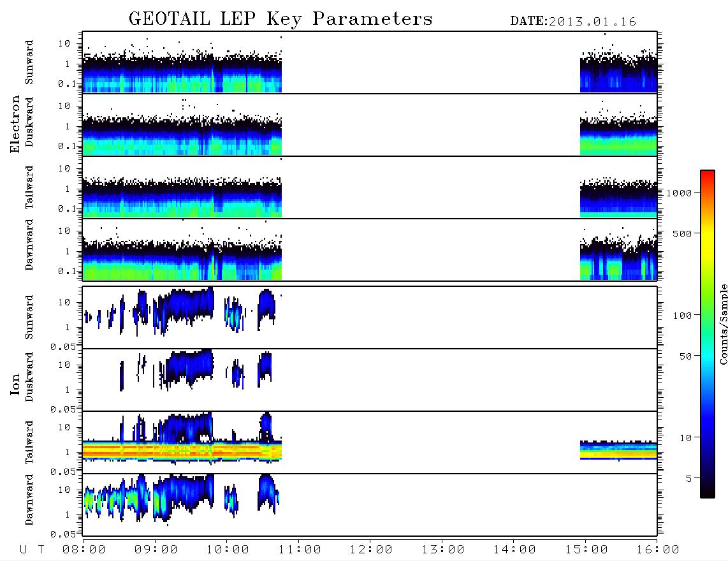Click the 13:00 time axis label
The width and height of the screenshot is (728, 561).
(x=443, y=550)
